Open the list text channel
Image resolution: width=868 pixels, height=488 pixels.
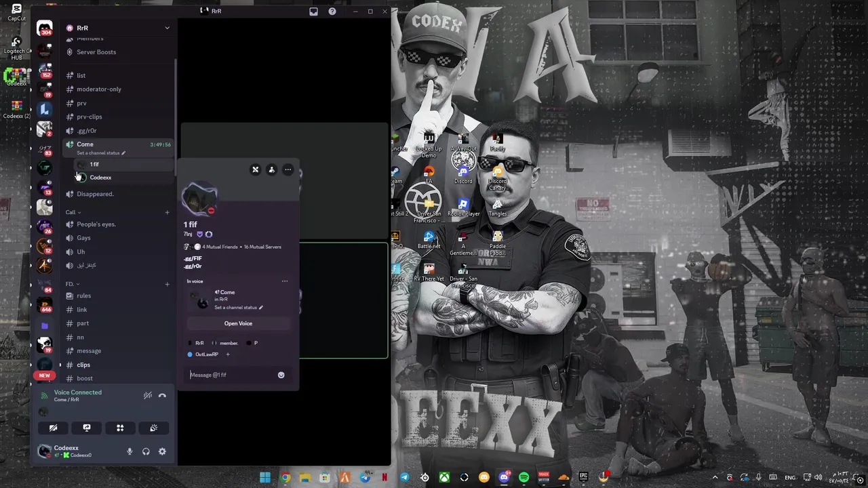pos(81,75)
